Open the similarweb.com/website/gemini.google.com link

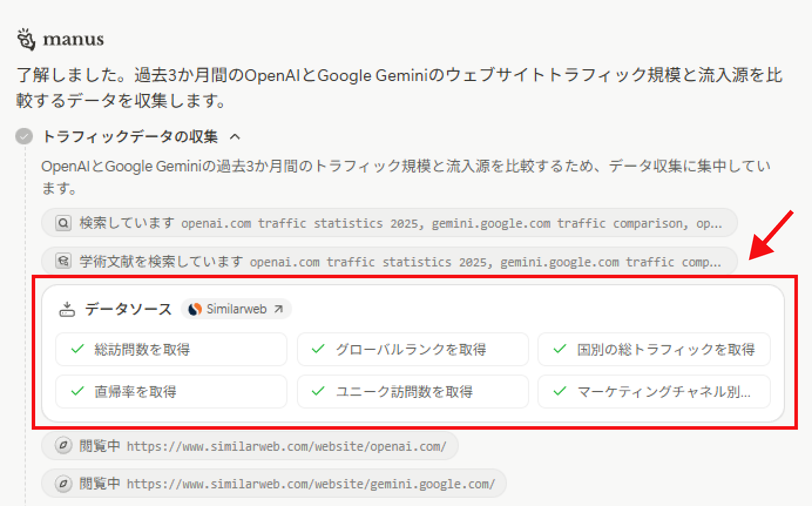point(310,484)
